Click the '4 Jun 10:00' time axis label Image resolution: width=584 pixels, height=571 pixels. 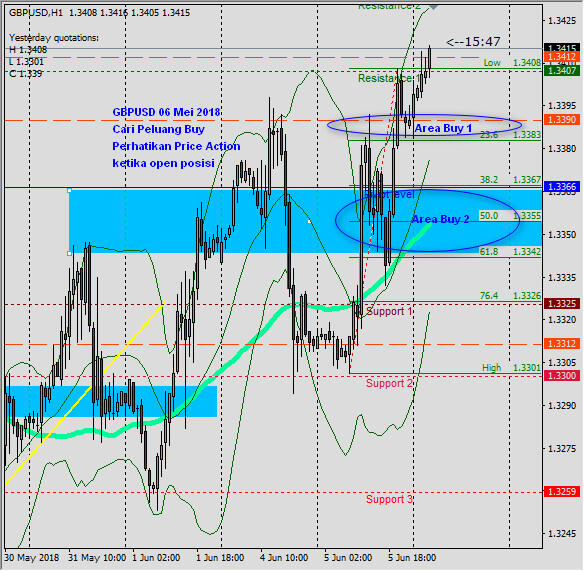(x=284, y=558)
